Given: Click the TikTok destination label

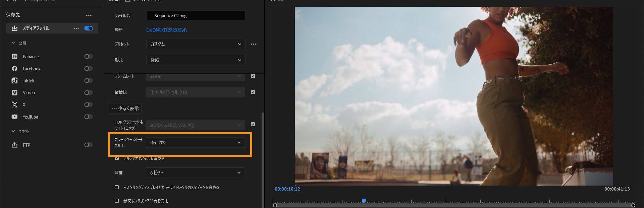Looking at the screenshot, I should point(29,81).
